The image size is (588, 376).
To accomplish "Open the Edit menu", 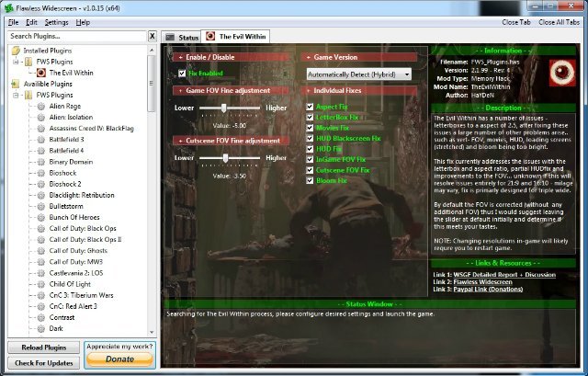I will [31, 22].
